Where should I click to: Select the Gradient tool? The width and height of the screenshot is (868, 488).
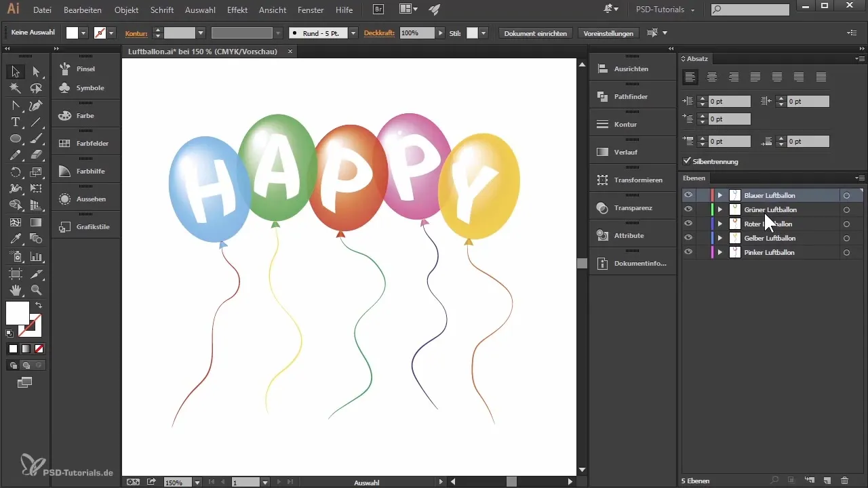(x=36, y=222)
